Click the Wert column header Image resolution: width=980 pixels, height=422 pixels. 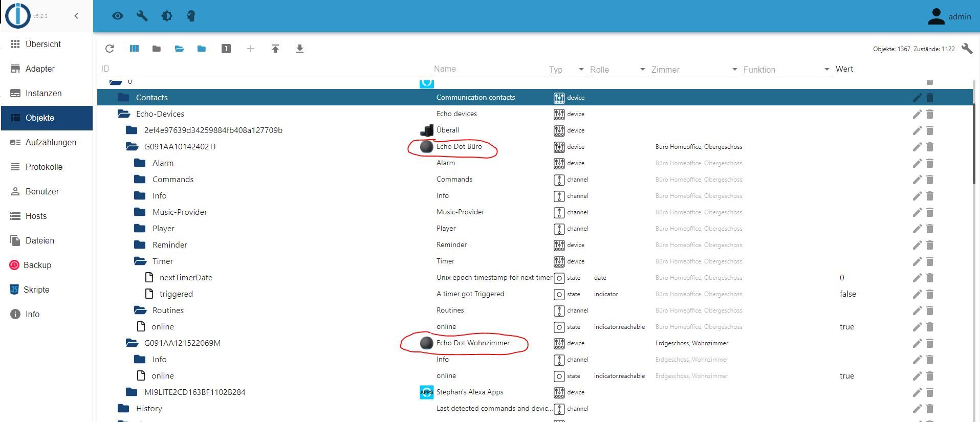click(844, 69)
